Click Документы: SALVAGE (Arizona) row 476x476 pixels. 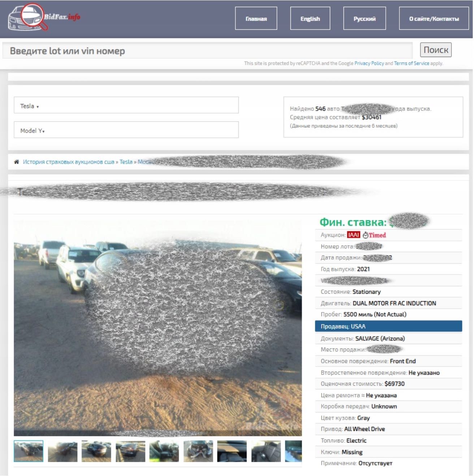click(x=389, y=338)
